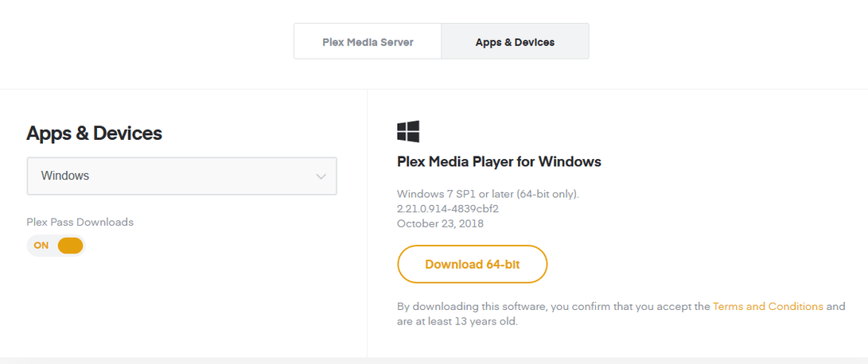The width and height of the screenshot is (868, 364).
Task: Click the Windows logo icon
Action: [x=408, y=132]
